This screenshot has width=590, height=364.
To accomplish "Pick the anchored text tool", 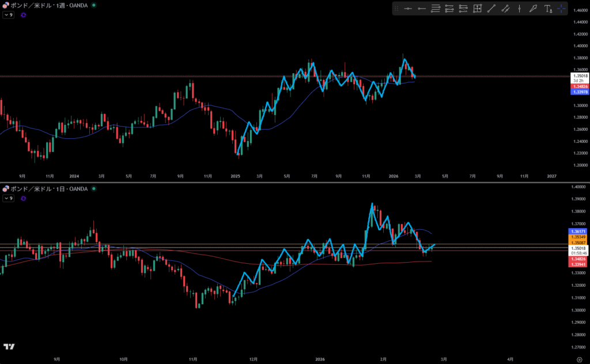I will point(548,9).
